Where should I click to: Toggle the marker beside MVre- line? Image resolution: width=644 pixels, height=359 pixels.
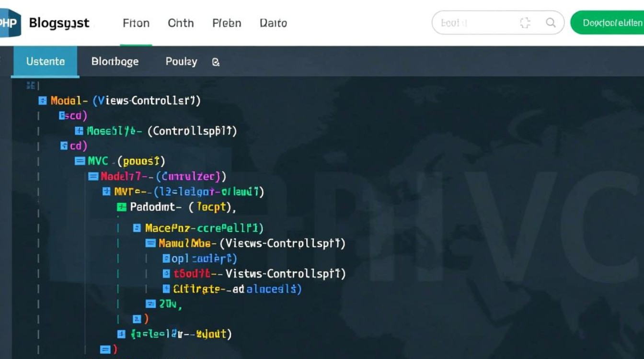pyautogui.click(x=106, y=192)
